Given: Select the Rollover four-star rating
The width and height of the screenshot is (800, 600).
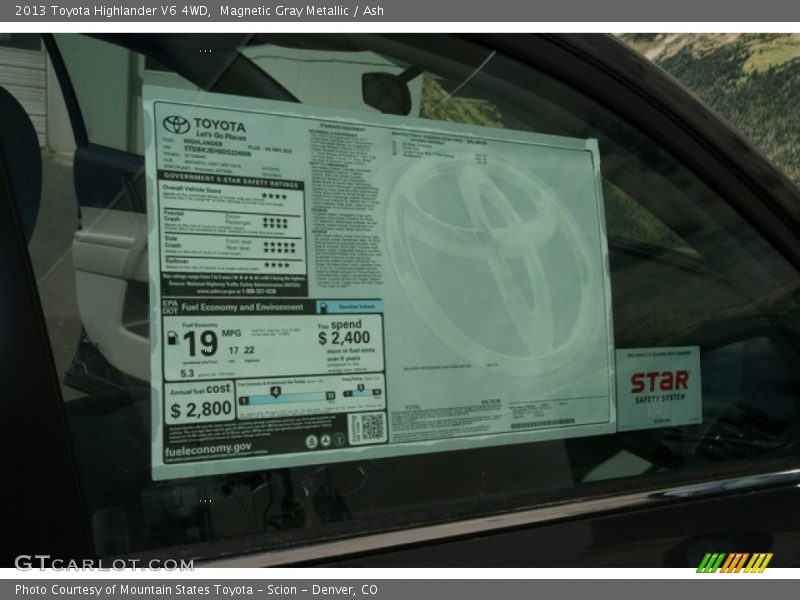Looking at the screenshot, I should tap(275, 263).
